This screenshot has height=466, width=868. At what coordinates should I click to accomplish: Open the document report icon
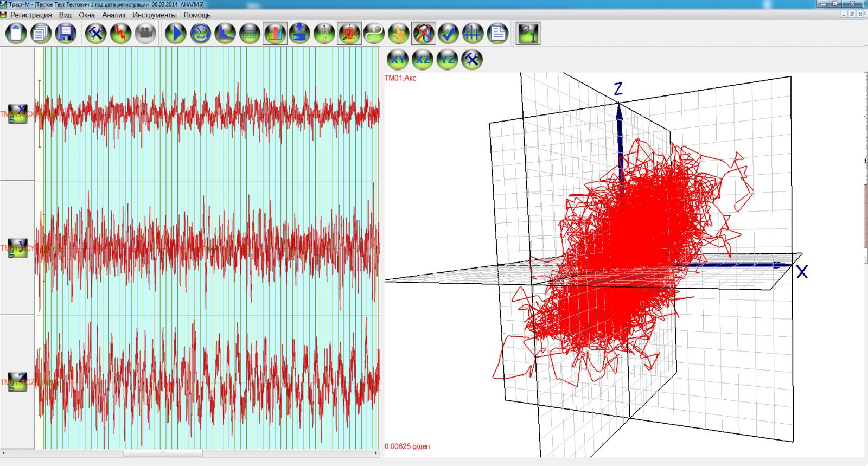(497, 34)
